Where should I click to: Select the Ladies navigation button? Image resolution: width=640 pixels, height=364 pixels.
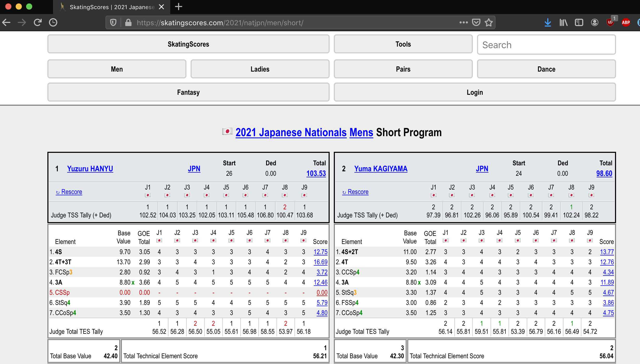[x=260, y=69]
